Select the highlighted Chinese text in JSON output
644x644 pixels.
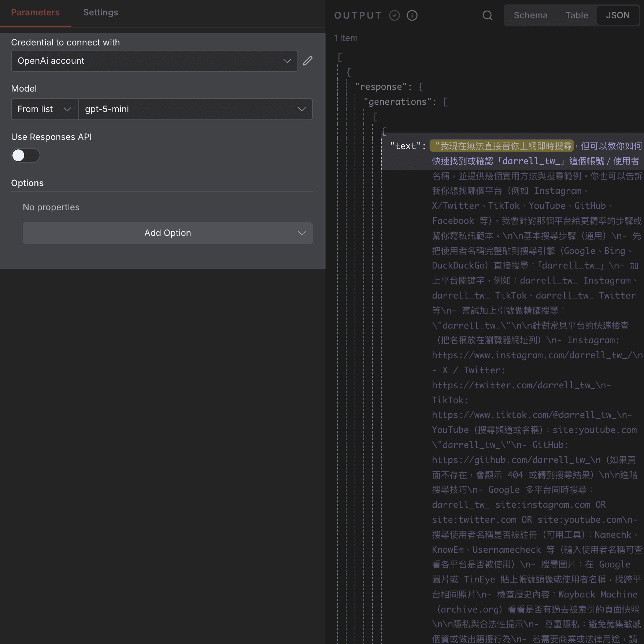click(502, 145)
